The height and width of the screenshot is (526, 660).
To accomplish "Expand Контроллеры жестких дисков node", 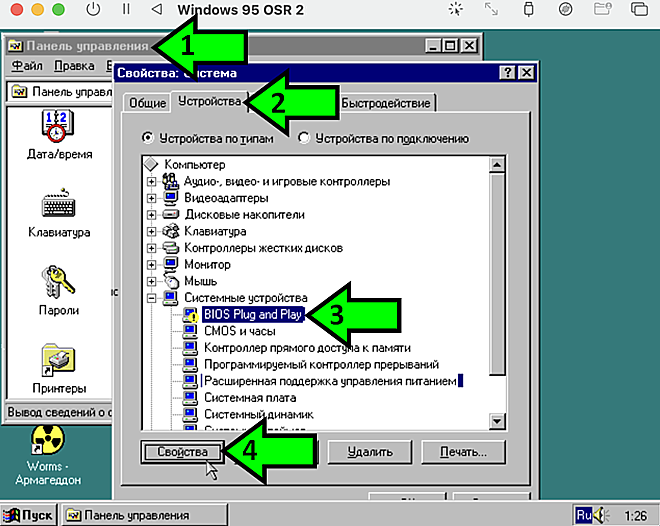I will pos(152,248).
